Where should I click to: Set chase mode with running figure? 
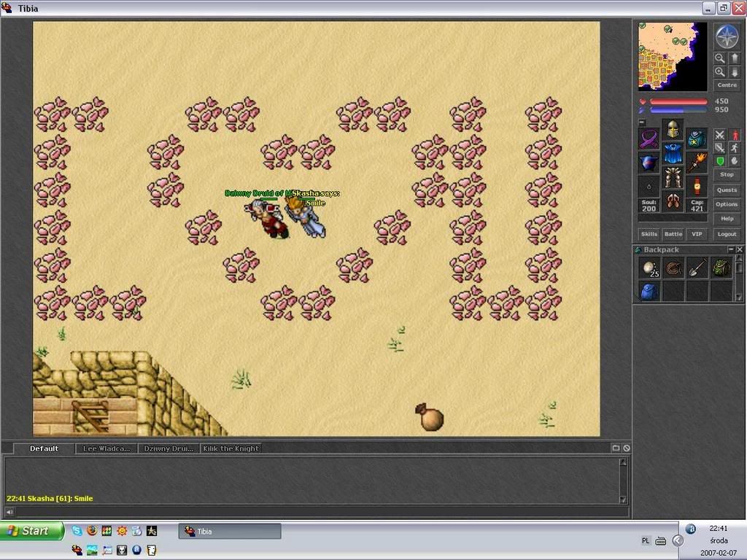735,148
